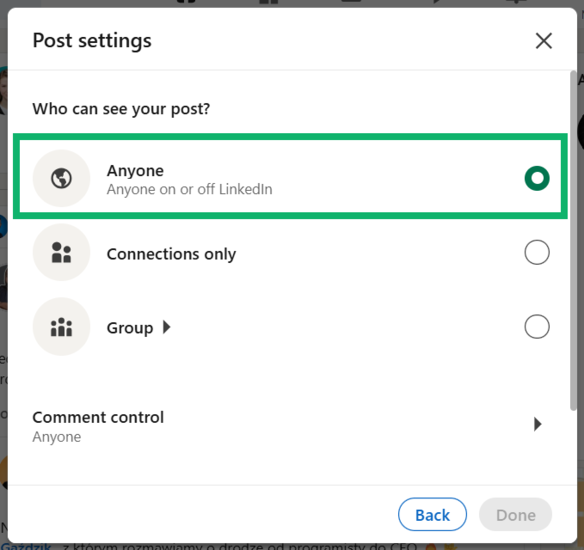The height and width of the screenshot is (550, 584).
Task: Expand the Group arrow next to label
Action: click(x=166, y=327)
